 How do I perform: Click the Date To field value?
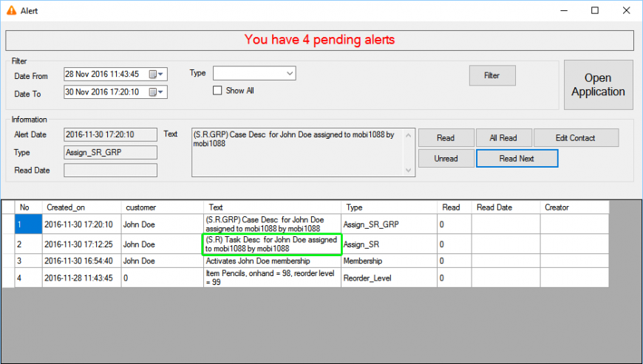click(103, 92)
